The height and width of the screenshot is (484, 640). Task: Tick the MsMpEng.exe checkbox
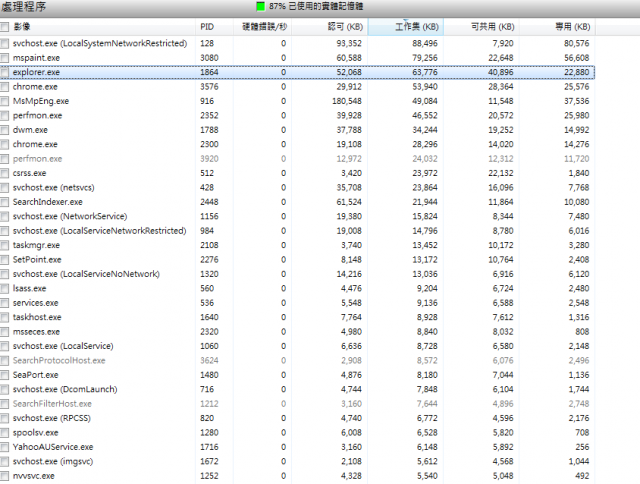coord(4,101)
